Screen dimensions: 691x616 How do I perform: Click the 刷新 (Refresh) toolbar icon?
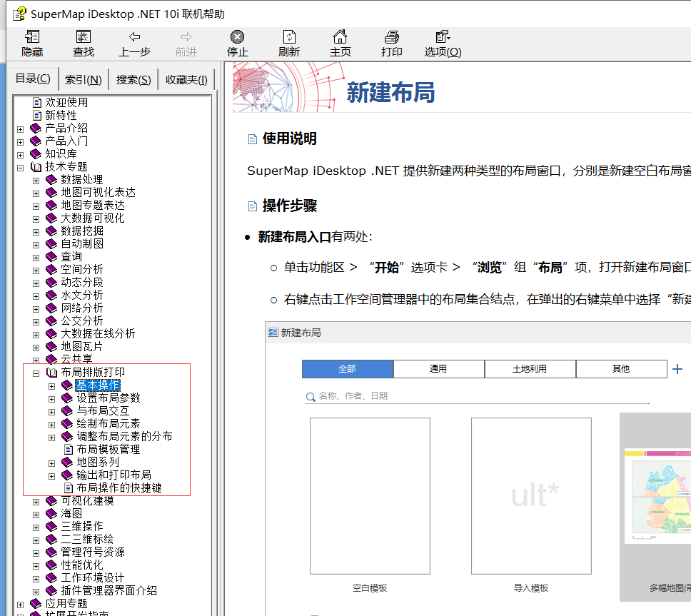click(x=289, y=37)
